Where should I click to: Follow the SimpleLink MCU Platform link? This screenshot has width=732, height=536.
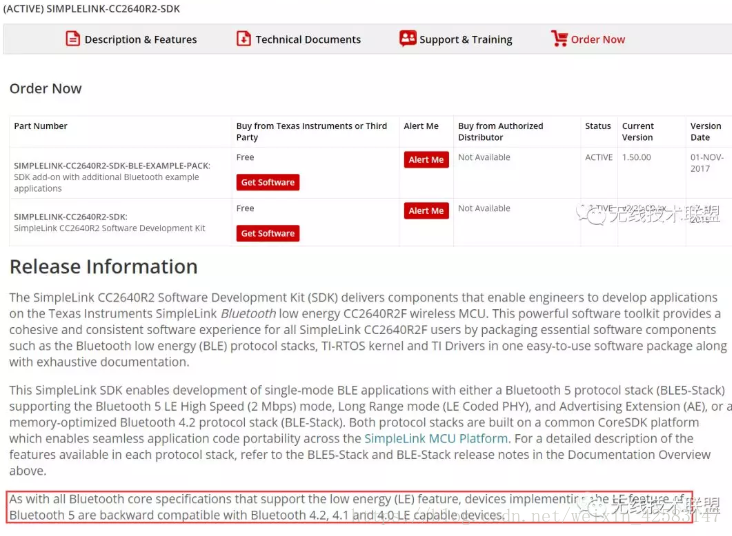tap(436, 438)
